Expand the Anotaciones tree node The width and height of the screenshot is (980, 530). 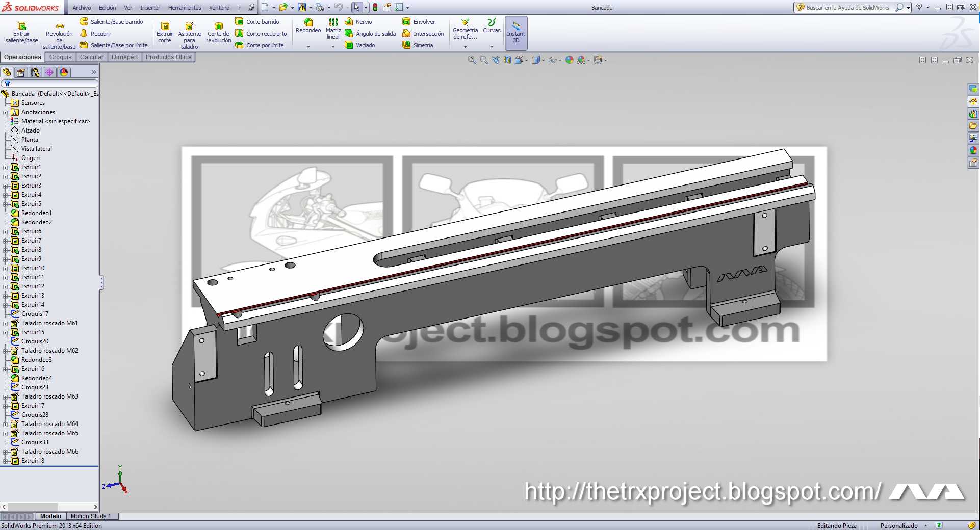pos(5,112)
